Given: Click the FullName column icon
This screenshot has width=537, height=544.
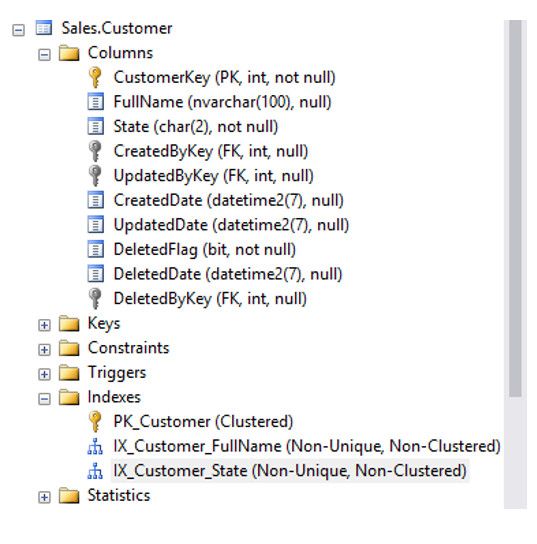Looking at the screenshot, I should click(95, 102).
